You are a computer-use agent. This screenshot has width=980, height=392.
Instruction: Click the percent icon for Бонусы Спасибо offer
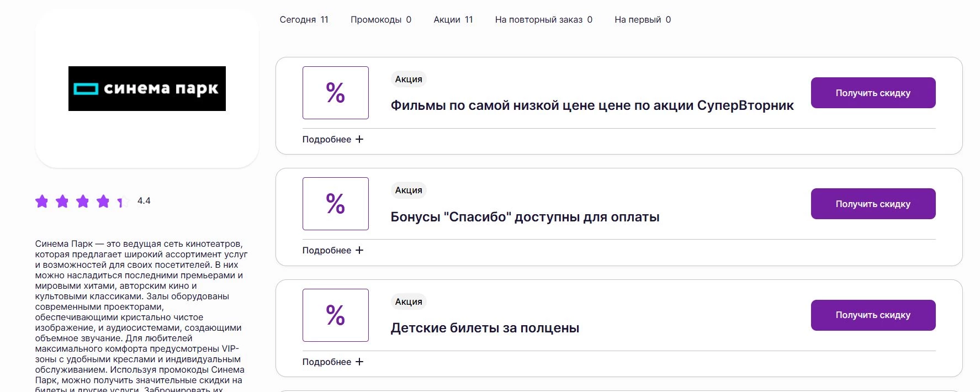[x=335, y=204]
